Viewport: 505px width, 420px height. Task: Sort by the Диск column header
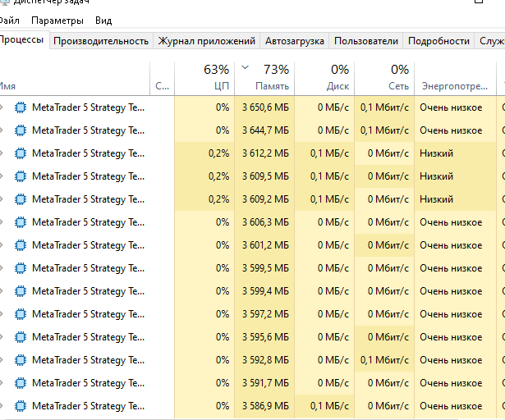(x=324, y=78)
